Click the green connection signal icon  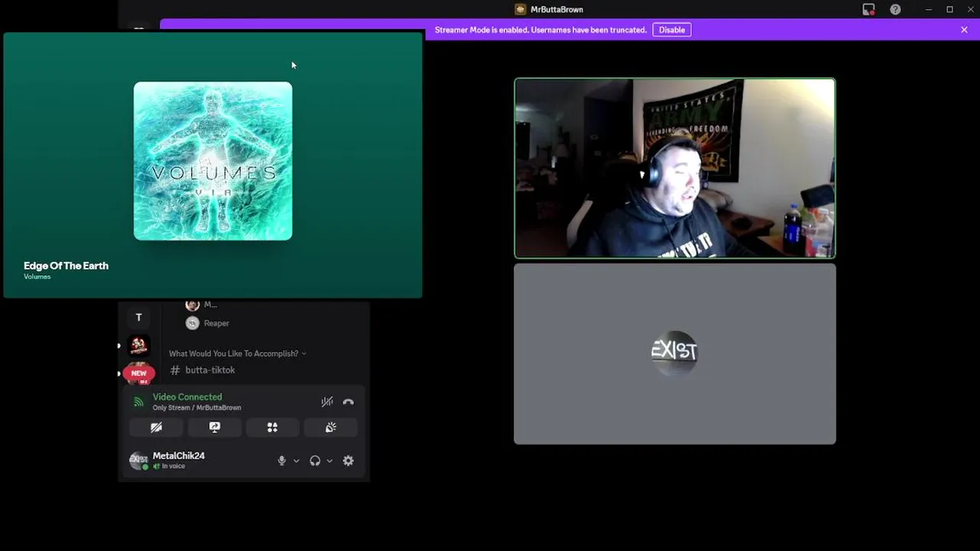pos(139,402)
